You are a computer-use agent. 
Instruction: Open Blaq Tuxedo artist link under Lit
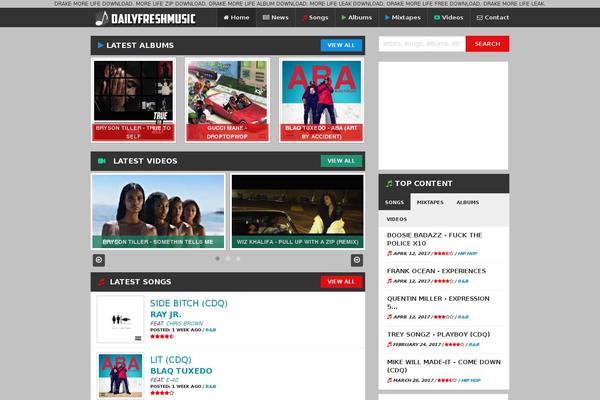tap(181, 371)
